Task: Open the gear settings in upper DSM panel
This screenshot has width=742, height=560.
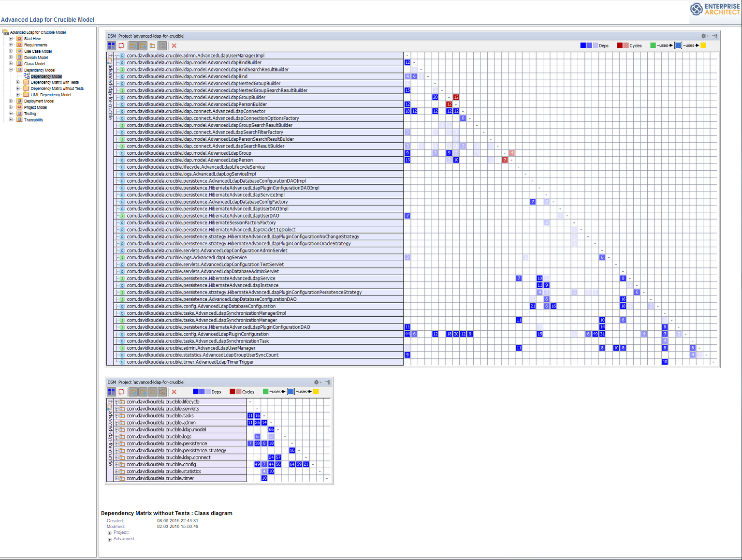Action: (704, 36)
